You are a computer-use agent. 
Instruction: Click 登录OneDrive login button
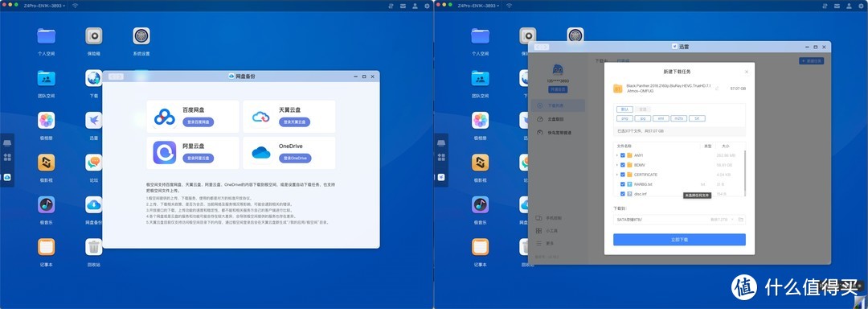(x=294, y=159)
